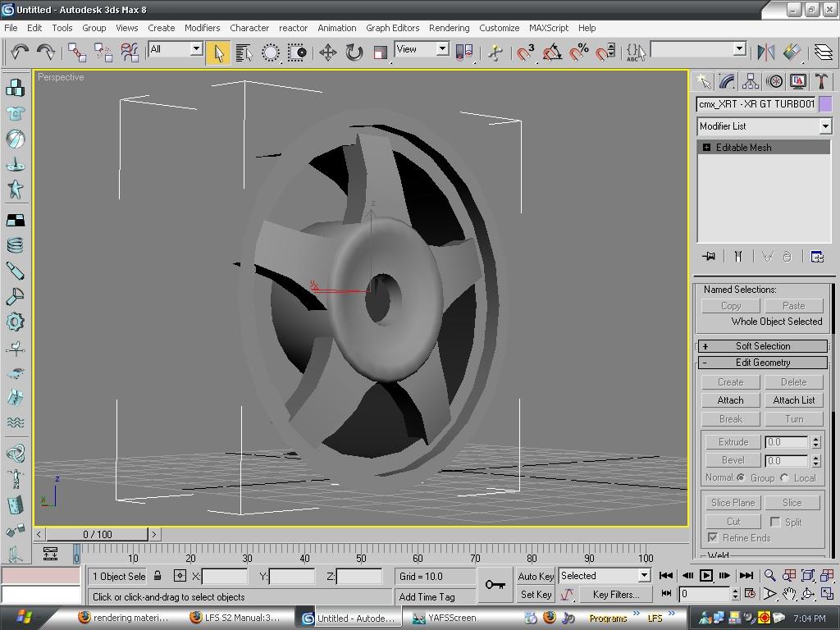Click the Key Filters button

pyautogui.click(x=615, y=595)
